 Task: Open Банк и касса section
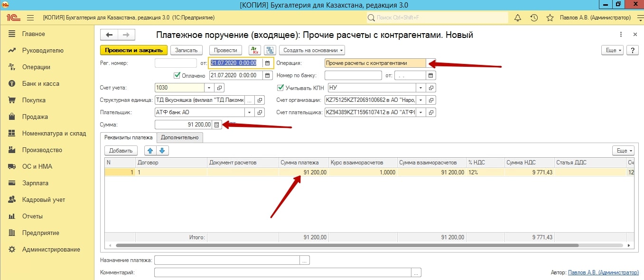tap(40, 84)
